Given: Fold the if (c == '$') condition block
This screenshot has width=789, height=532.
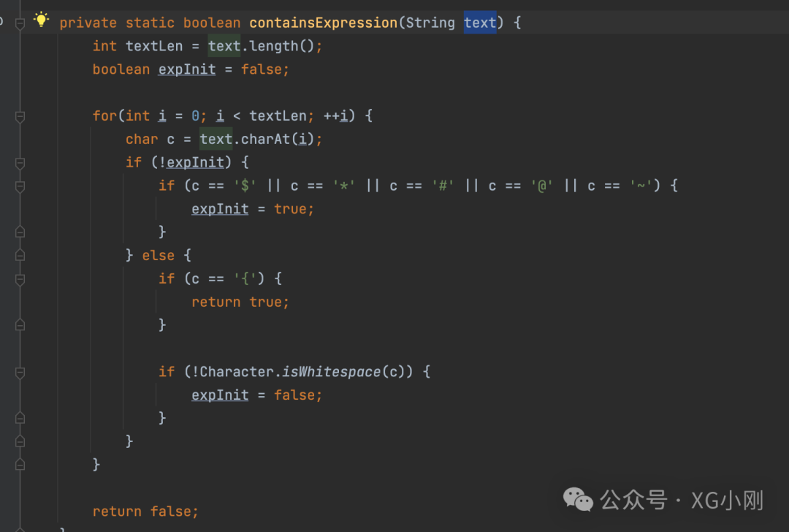Looking at the screenshot, I should tap(20, 186).
